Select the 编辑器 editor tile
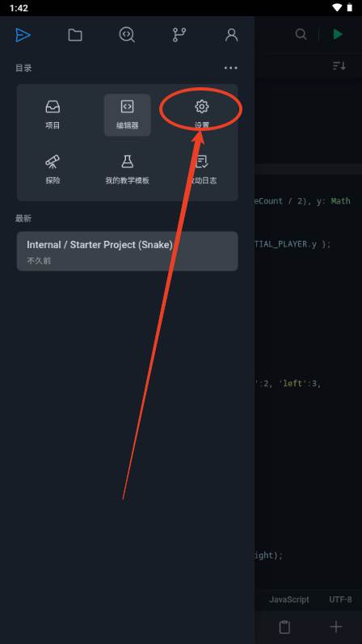Image resolution: width=362 pixels, height=644 pixels. (x=128, y=115)
